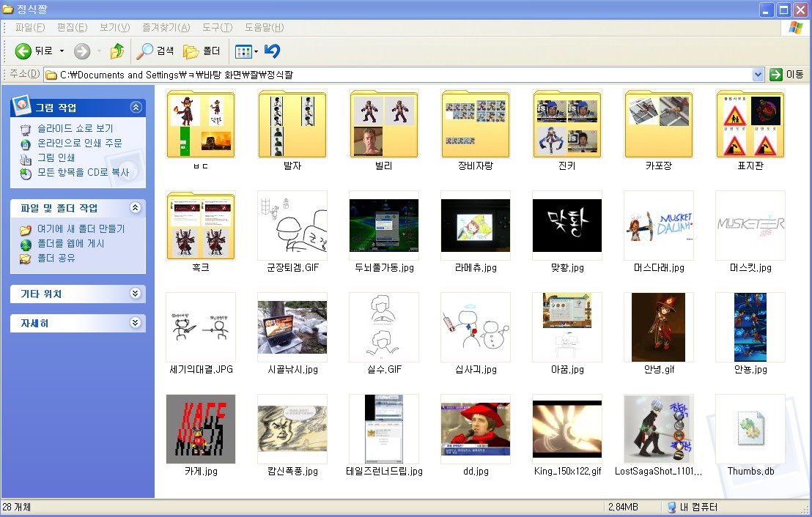
Task: Open the Views dropdown arrow
Action: click(256, 51)
